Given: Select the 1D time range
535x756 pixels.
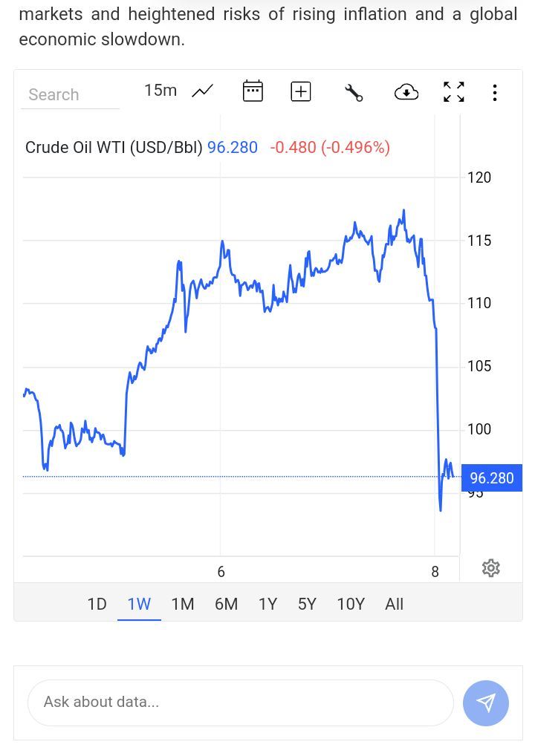Looking at the screenshot, I should 97,604.
